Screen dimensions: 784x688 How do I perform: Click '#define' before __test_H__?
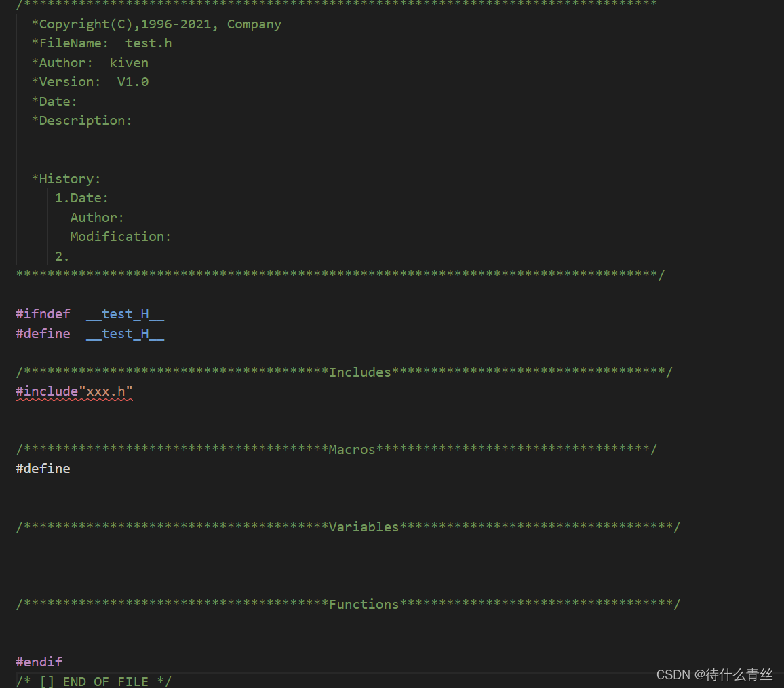click(43, 333)
